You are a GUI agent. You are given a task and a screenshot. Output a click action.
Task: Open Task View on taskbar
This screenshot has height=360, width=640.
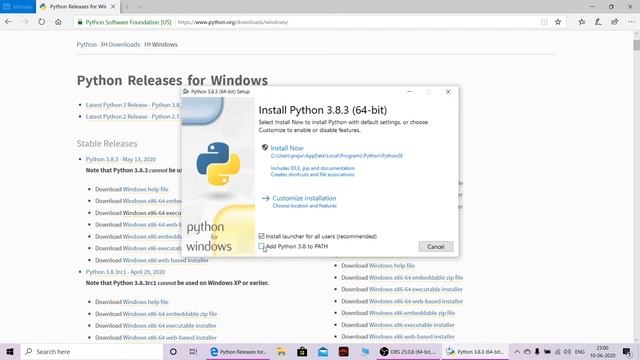(193, 351)
